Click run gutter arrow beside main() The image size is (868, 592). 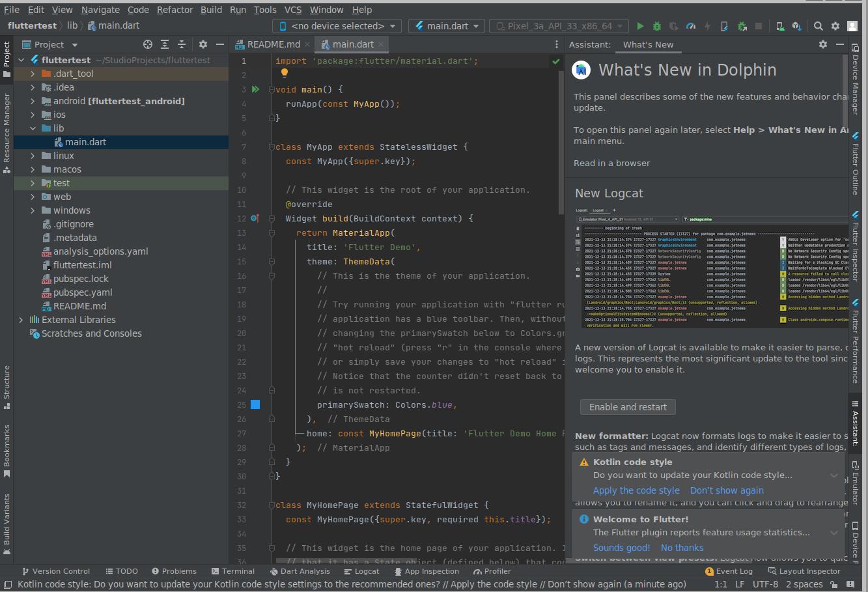(x=255, y=89)
